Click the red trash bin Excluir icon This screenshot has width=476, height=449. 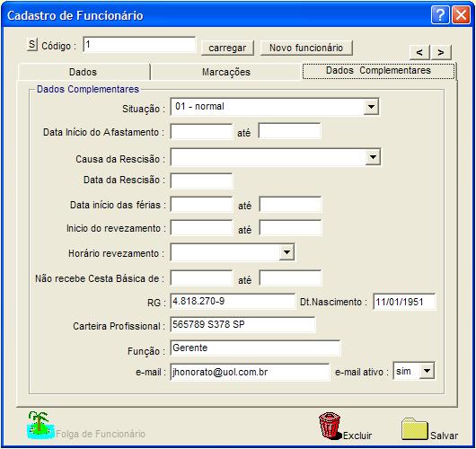[x=330, y=426]
